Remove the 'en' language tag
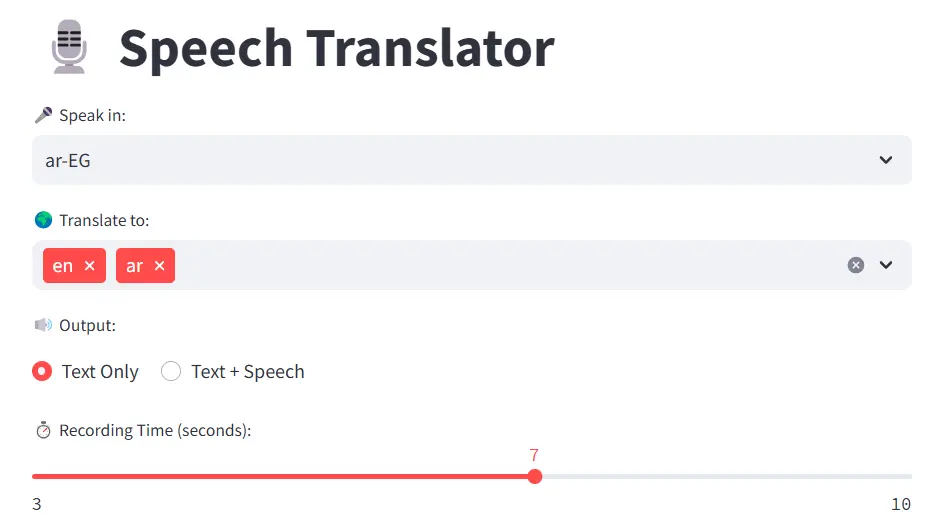 [x=90, y=266]
